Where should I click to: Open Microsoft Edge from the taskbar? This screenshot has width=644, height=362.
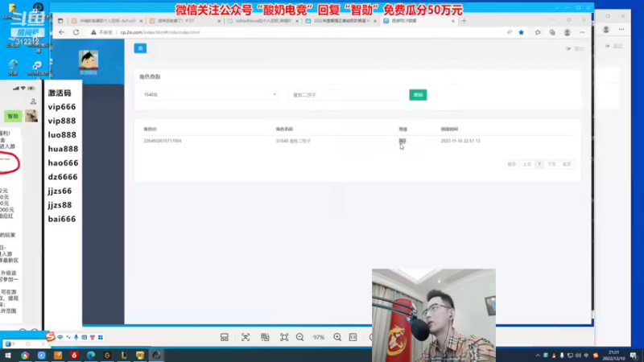pos(91,356)
